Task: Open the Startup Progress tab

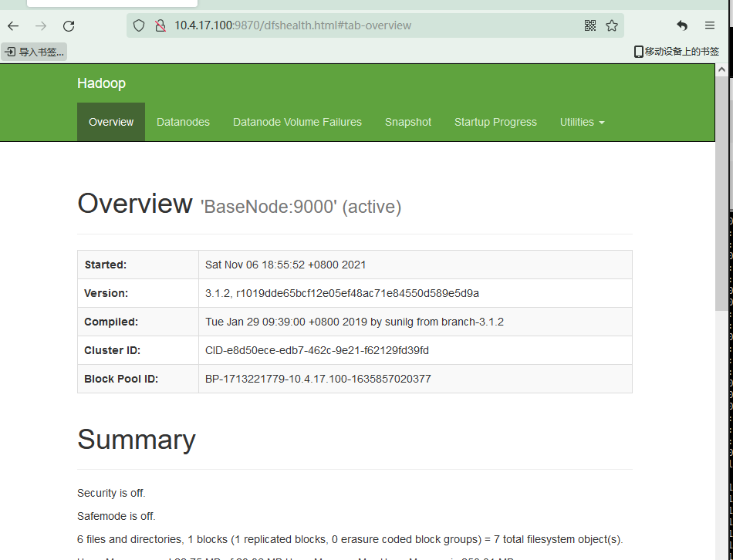Action: (495, 122)
